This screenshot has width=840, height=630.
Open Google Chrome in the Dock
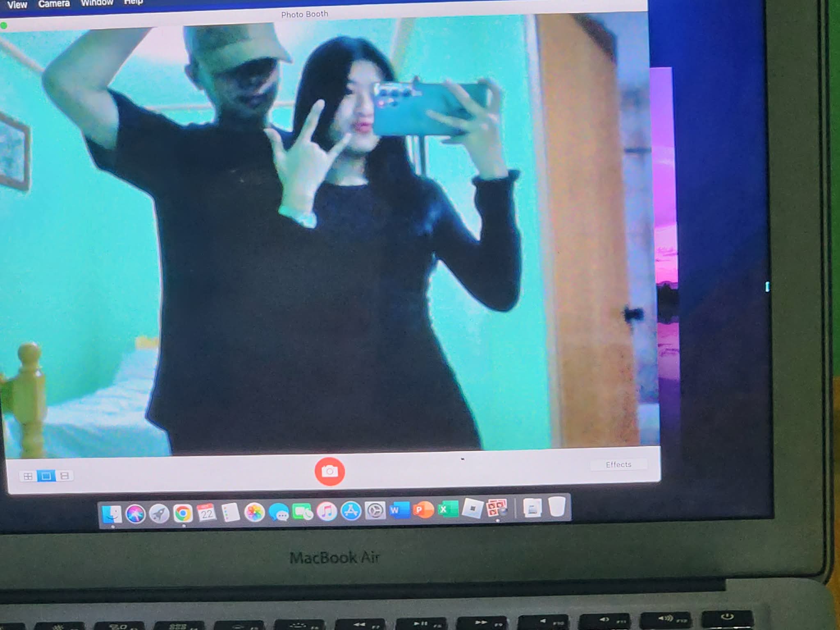click(183, 513)
